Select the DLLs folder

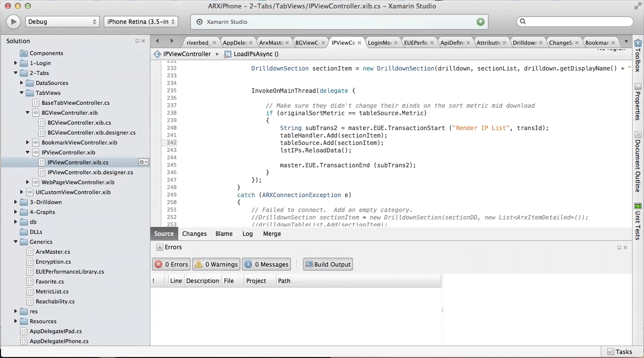[x=36, y=232]
